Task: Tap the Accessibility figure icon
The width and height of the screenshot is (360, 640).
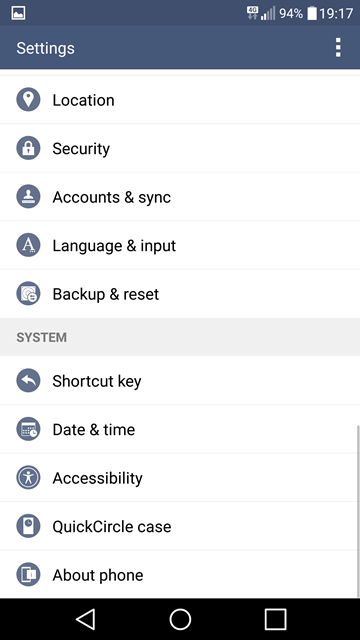Action: click(x=28, y=478)
